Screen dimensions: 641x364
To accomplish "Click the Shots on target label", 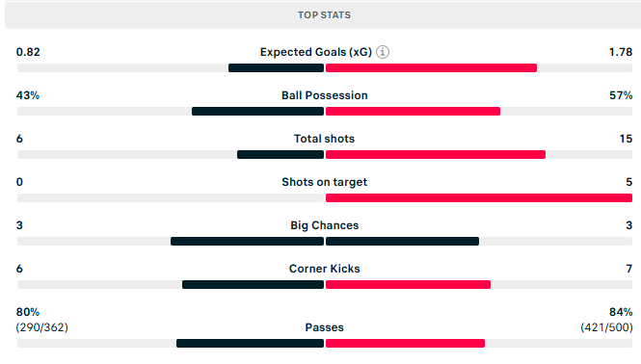I will (x=325, y=182).
